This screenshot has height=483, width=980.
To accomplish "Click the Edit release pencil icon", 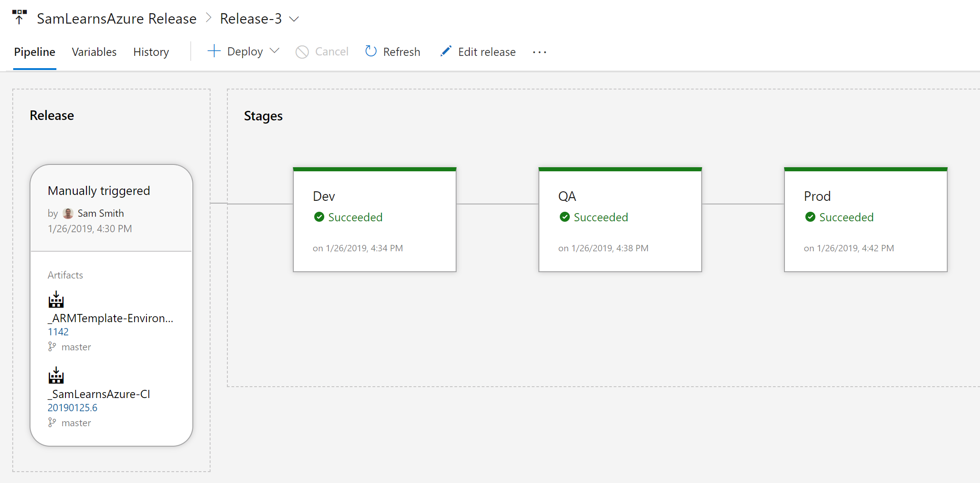I will tap(446, 51).
